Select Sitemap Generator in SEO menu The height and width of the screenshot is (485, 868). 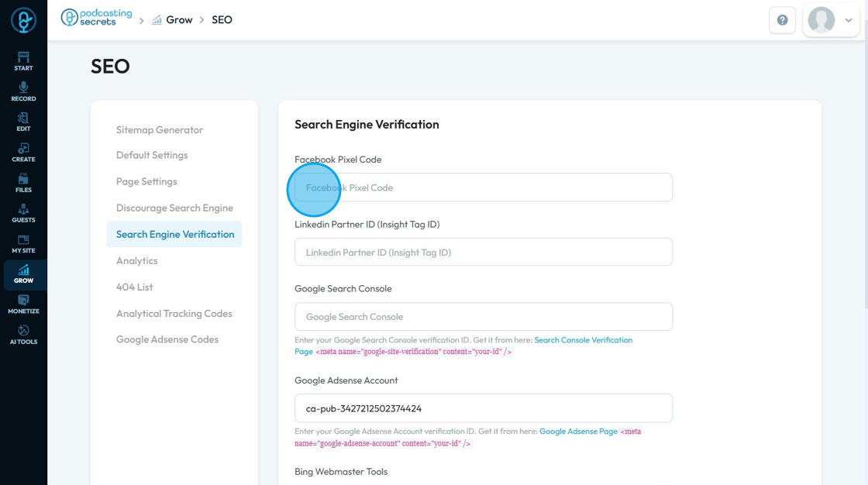[160, 130]
